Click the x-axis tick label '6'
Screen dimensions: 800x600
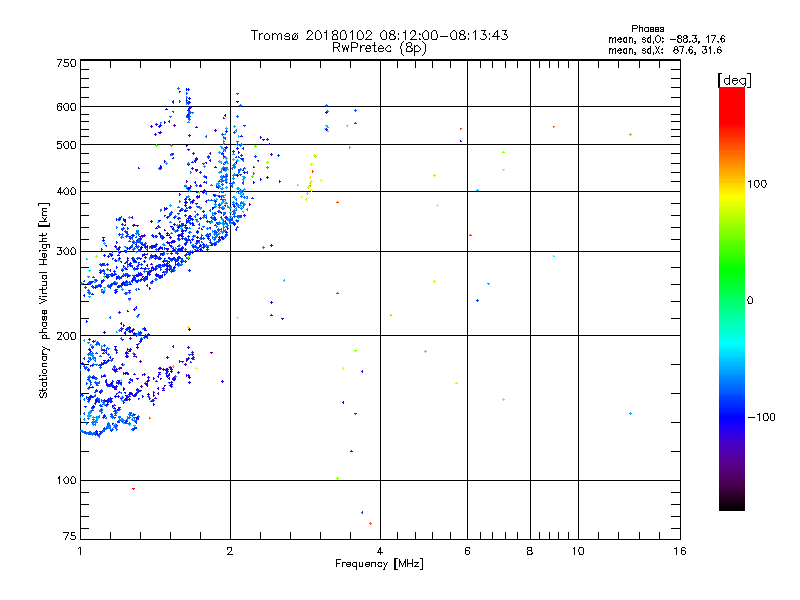coord(467,551)
